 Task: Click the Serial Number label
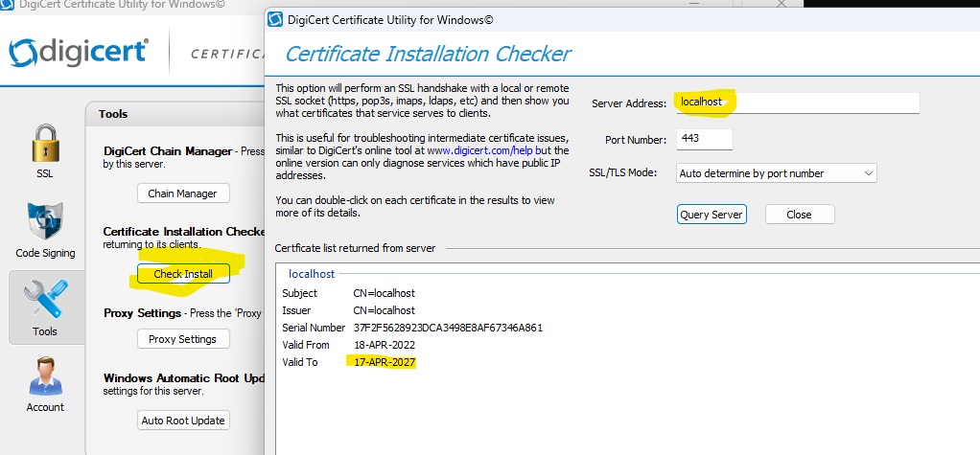click(x=314, y=327)
